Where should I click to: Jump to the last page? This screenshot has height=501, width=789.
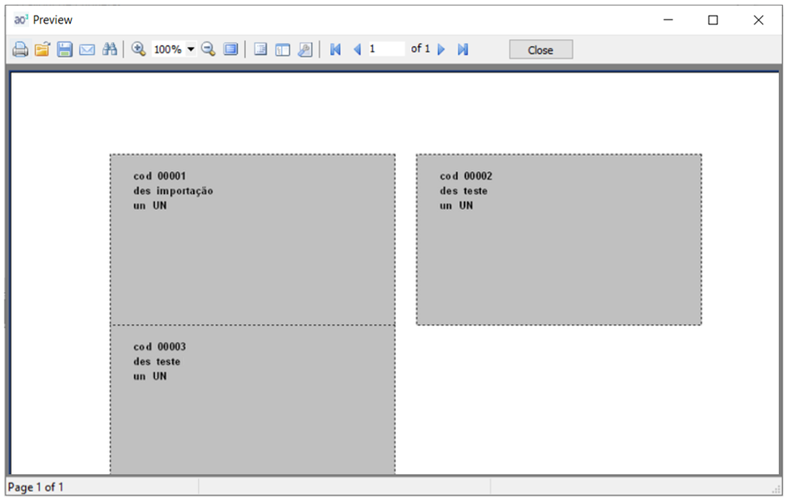click(x=462, y=49)
